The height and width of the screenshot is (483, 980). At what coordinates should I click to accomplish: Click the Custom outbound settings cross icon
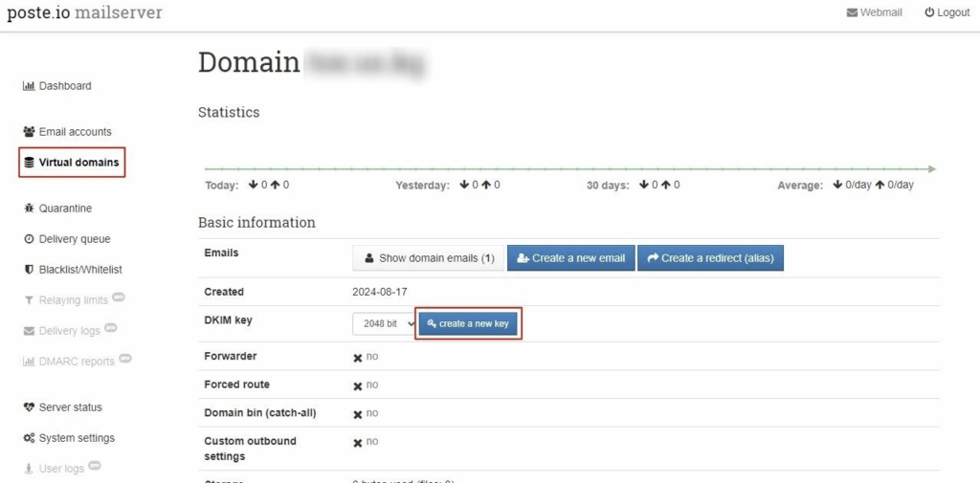coord(358,443)
